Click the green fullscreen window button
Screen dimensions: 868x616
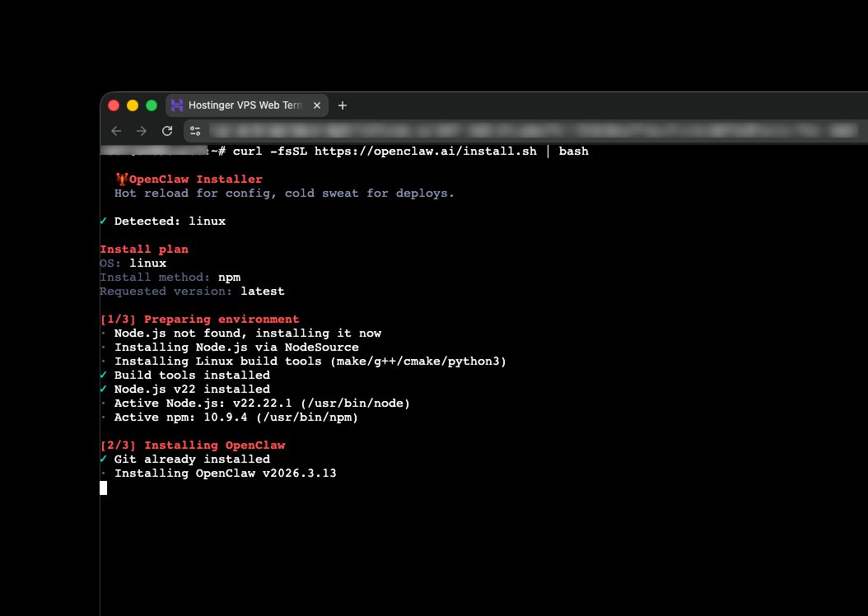[x=152, y=105]
